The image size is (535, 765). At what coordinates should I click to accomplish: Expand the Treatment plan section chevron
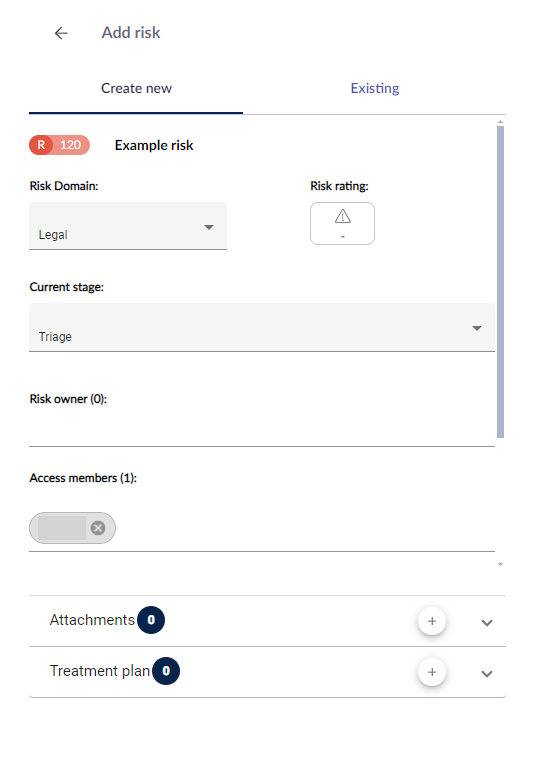point(487,674)
